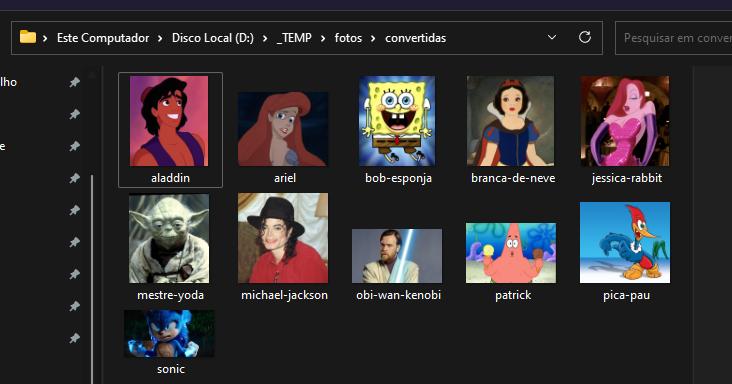The image size is (732, 384).
Task: Click the 'sonic' file name label
Action: click(171, 369)
